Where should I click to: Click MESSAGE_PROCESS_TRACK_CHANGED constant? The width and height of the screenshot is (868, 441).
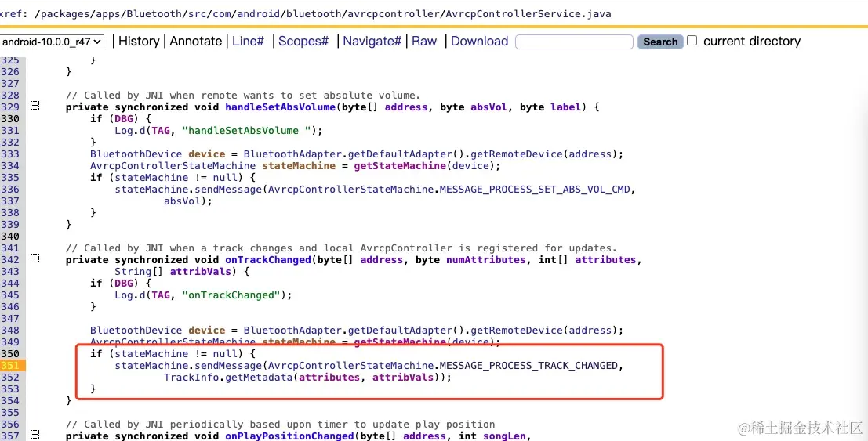(x=528, y=366)
